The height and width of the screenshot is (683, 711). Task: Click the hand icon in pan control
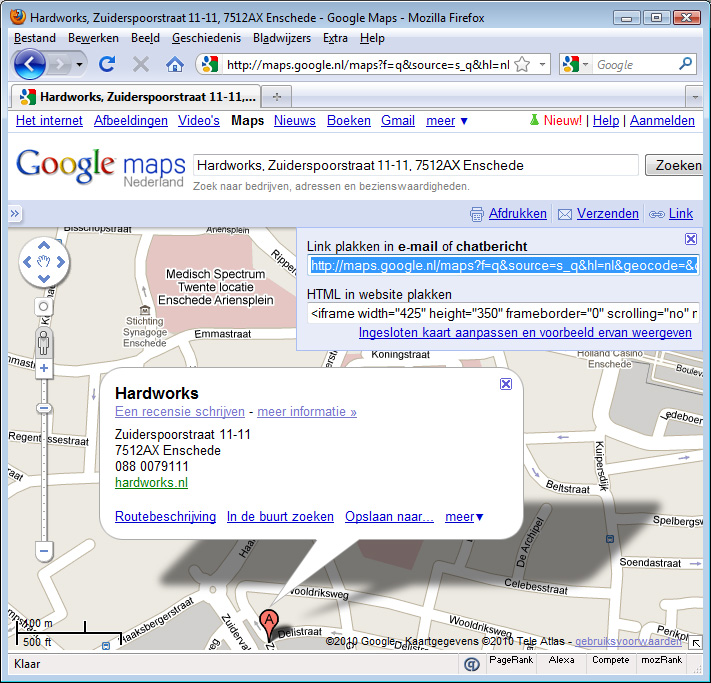click(44, 262)
